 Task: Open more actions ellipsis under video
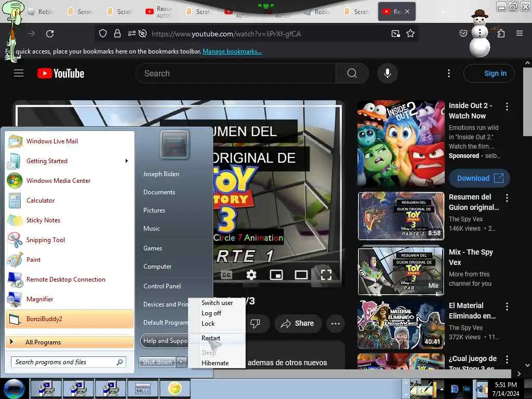click(336, 323)
